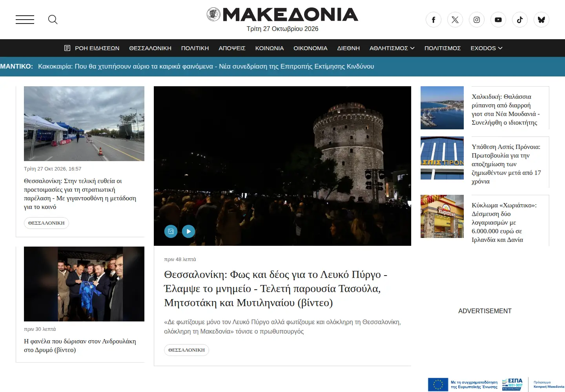Screen dimensions: 565x392
Task: Open photo gallery icon on main story
Action: coord(171,231)
